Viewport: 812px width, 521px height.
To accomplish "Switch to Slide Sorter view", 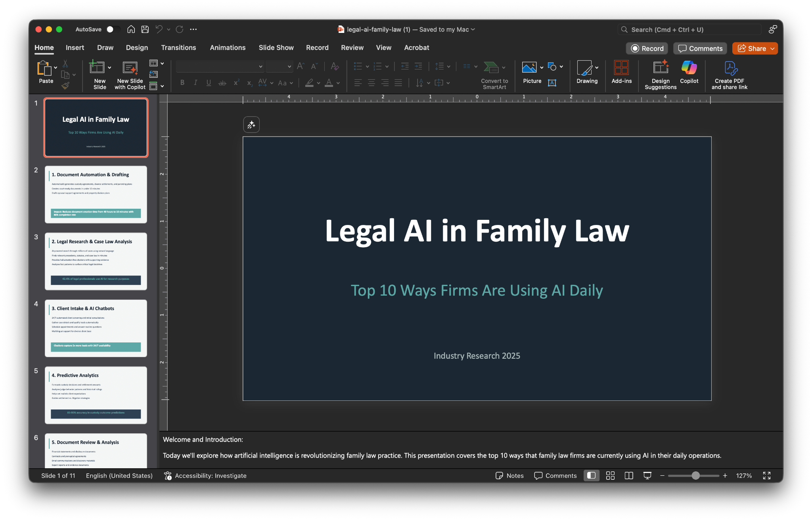I will pyautogui.click(x=610, y=475).
